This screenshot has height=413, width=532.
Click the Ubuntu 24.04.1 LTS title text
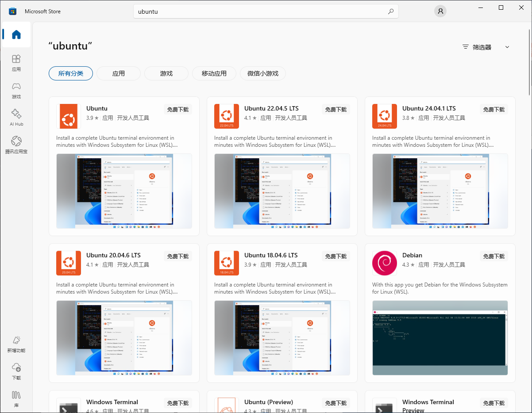pyautogui.click(x=429, y=108)
